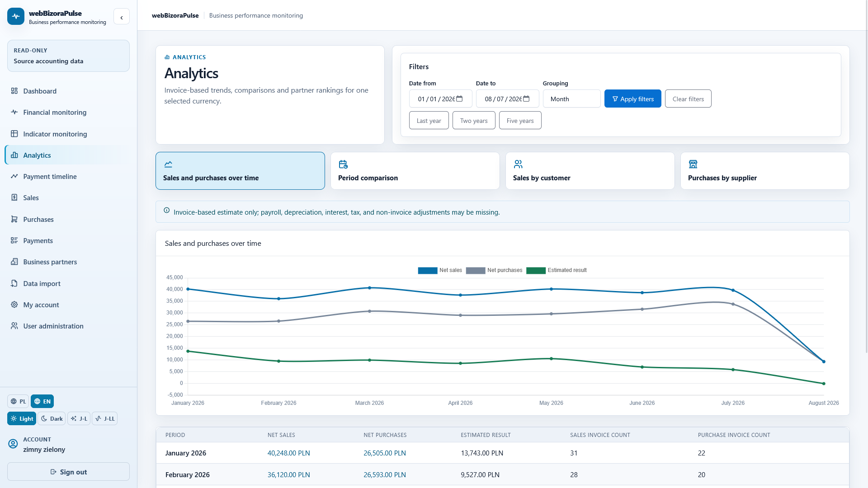Toggle Net sales legend swatch
Screen dimensions: 868x488
click(428, 270)
